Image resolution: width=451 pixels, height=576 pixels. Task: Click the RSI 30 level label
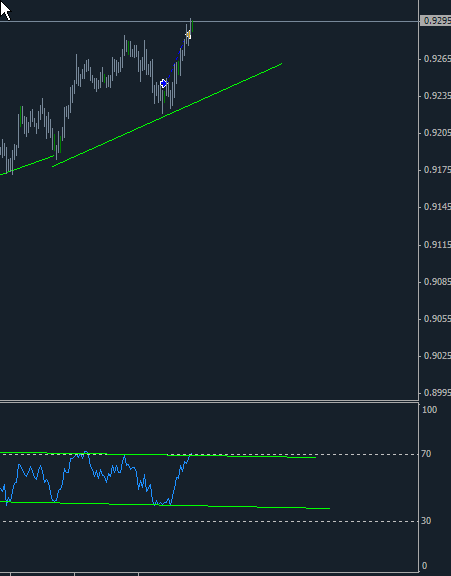[426, 521]
